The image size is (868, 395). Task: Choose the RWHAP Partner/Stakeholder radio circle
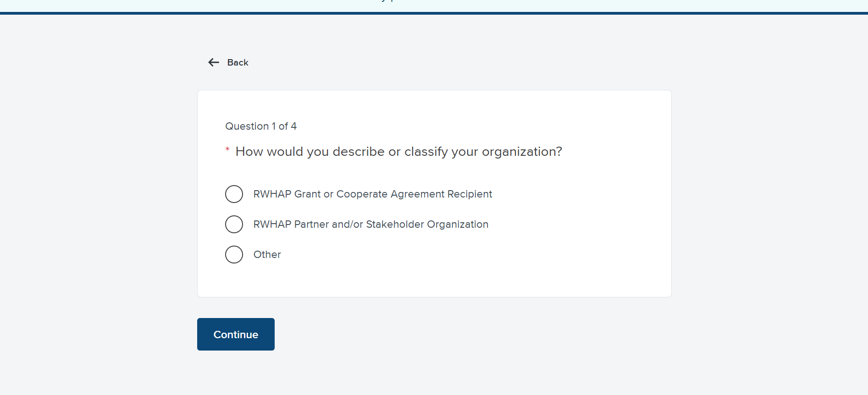tap(234, 225)
